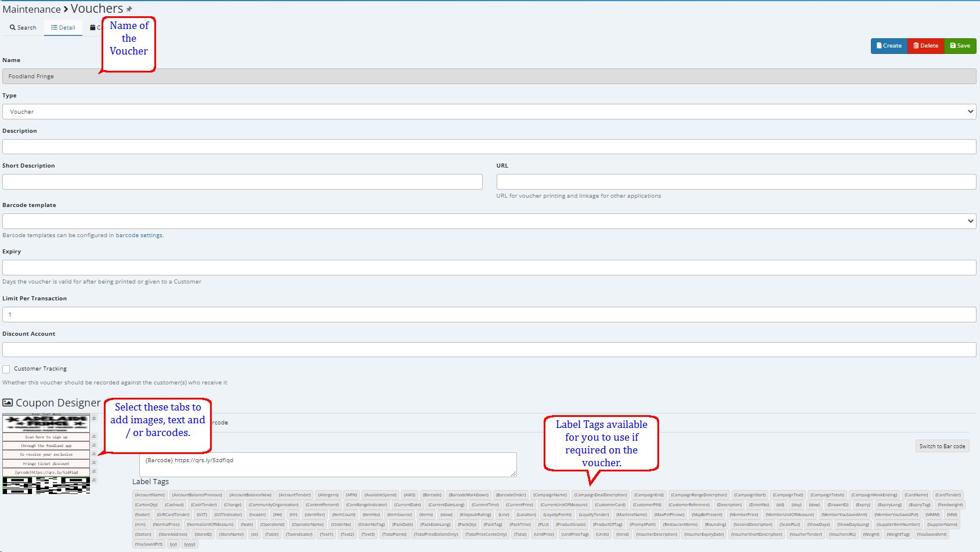Insert the {MemberPrice} label tag
Image resolution: width=980 pixels, height=552 pixels.
click(x=744, y=514)
